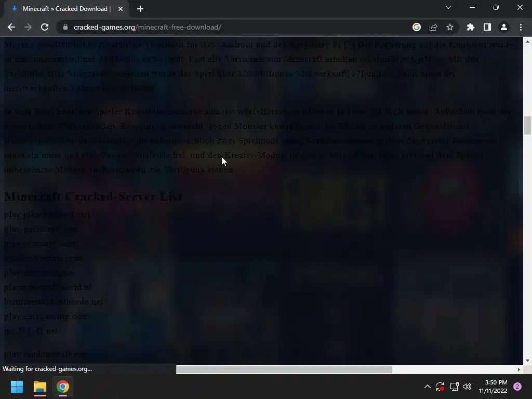This screenshot has height=399, width=532.
Task: Open the clock showing 3:50 PM
Action: click(494, 387)
